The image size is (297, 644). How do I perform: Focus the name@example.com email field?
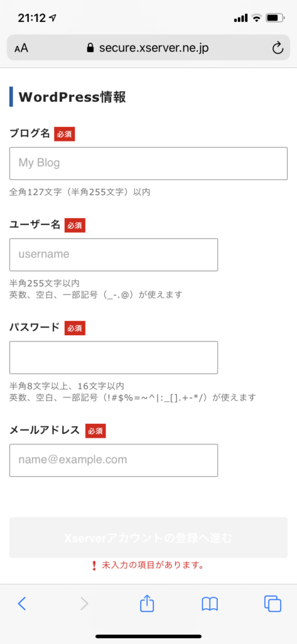pos(114,460)
